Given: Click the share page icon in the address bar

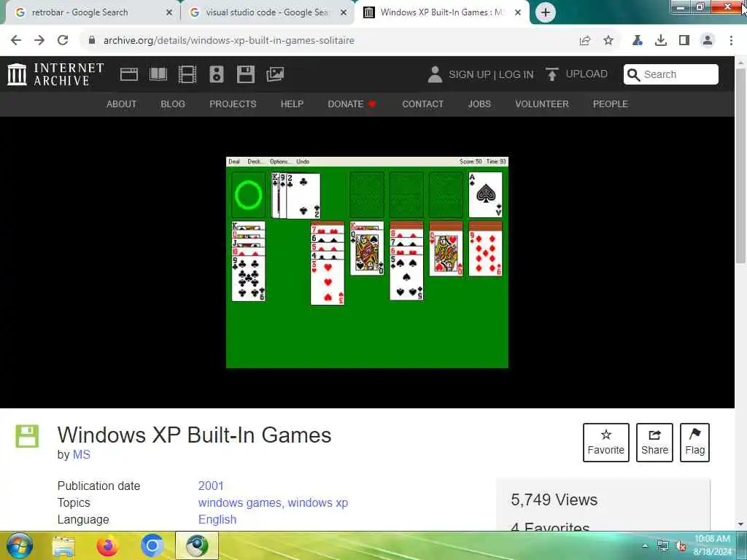Looking at the screenshot, I should click(585, 41).
